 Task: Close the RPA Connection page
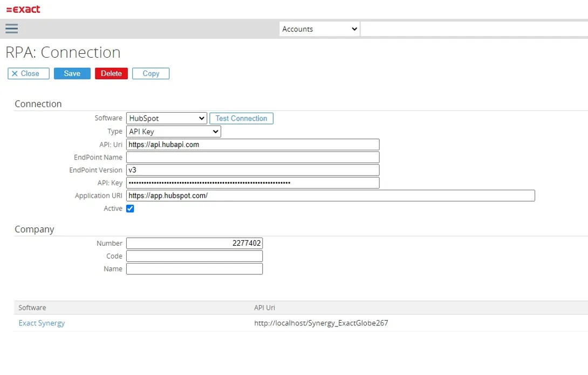point(28,73)
